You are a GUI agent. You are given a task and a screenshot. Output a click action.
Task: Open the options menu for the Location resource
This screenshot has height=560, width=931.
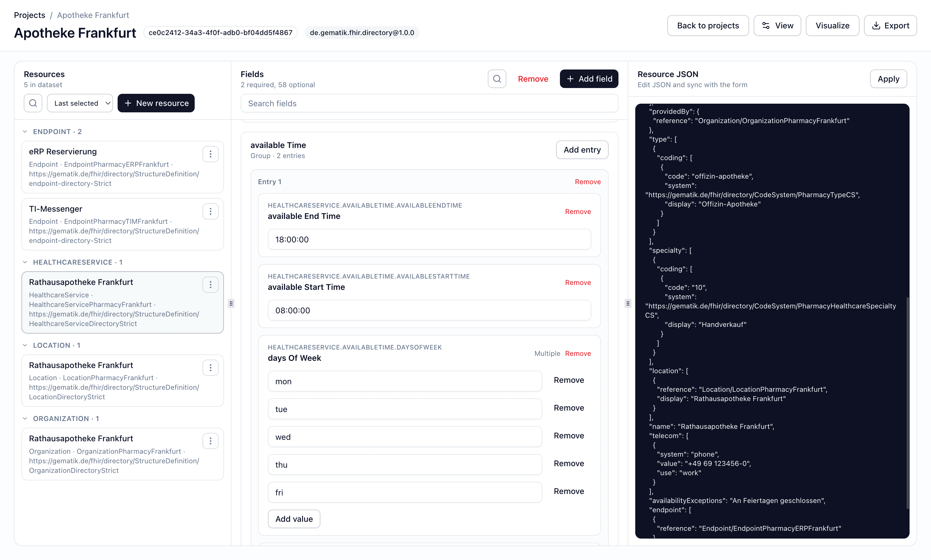point(211,367)
